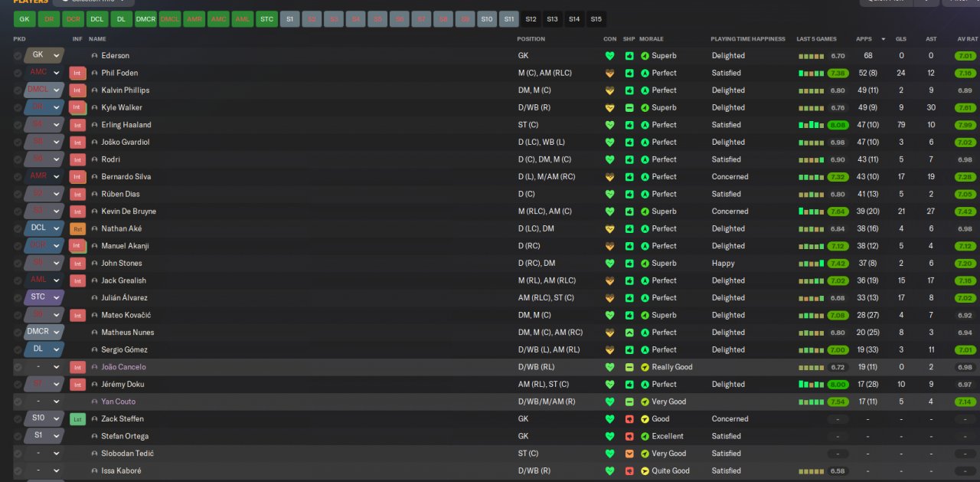Click the Int badge beside Phil Foden
The height and width of the screenshot is (482, 980).
point(77,73)
